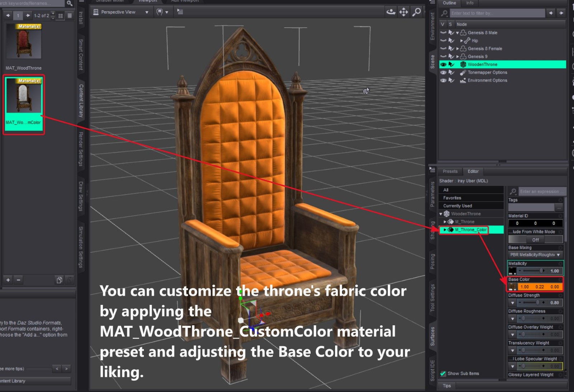Open the Environment side tab
The width and height of the screenshot is (574, 392).
coord(432,26)
